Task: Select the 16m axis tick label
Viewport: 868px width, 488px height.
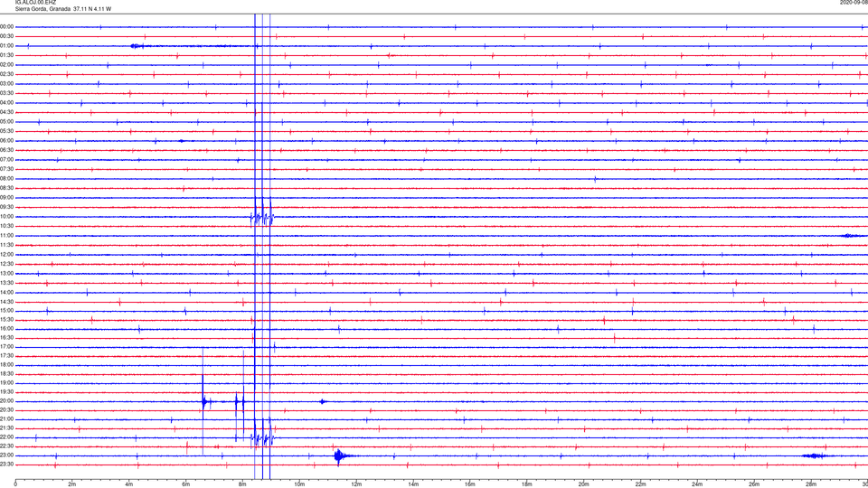Action: (x=470, y=484)
